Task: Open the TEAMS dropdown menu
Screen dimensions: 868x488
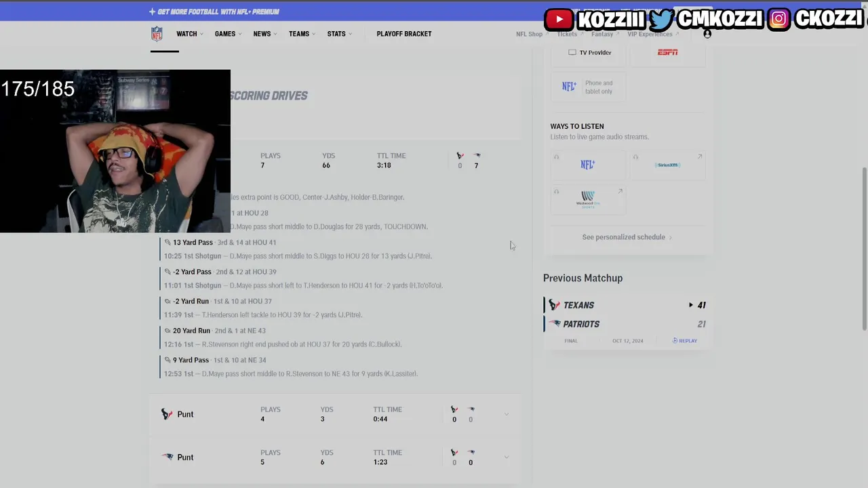Action: click(x=302, y=34)
